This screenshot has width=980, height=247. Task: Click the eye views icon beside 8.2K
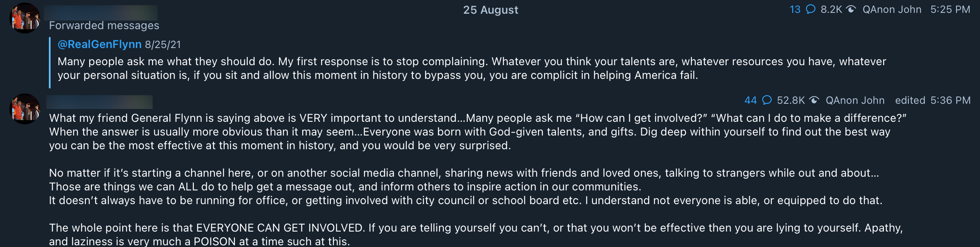click(x=851, y=9)
